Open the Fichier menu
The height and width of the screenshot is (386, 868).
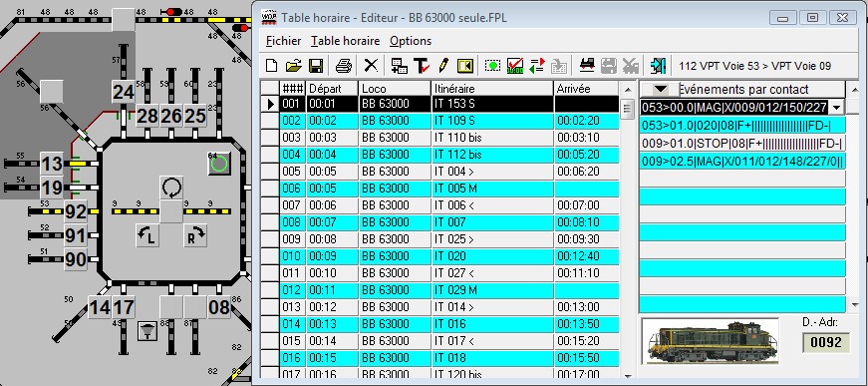point(283,41)
